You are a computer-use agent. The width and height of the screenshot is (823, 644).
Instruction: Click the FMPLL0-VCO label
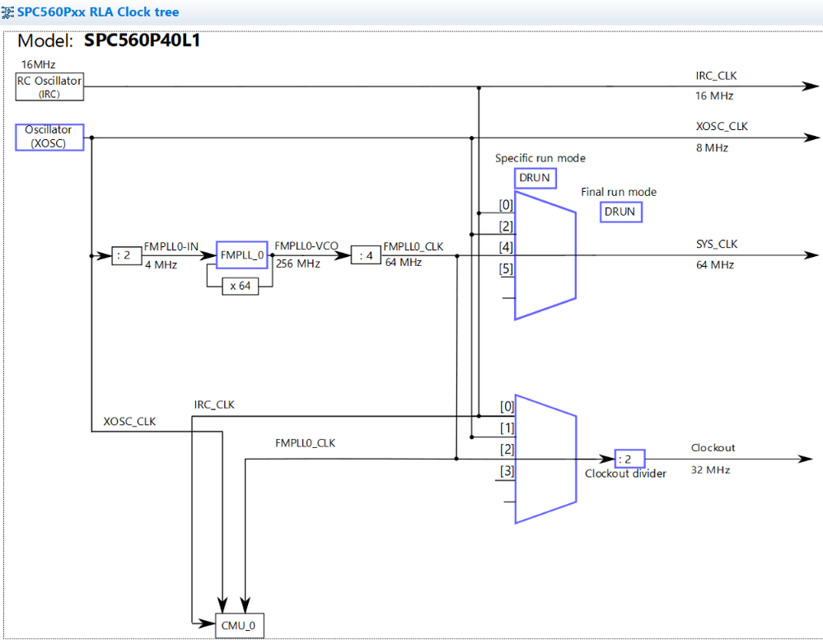coord(306,245)
